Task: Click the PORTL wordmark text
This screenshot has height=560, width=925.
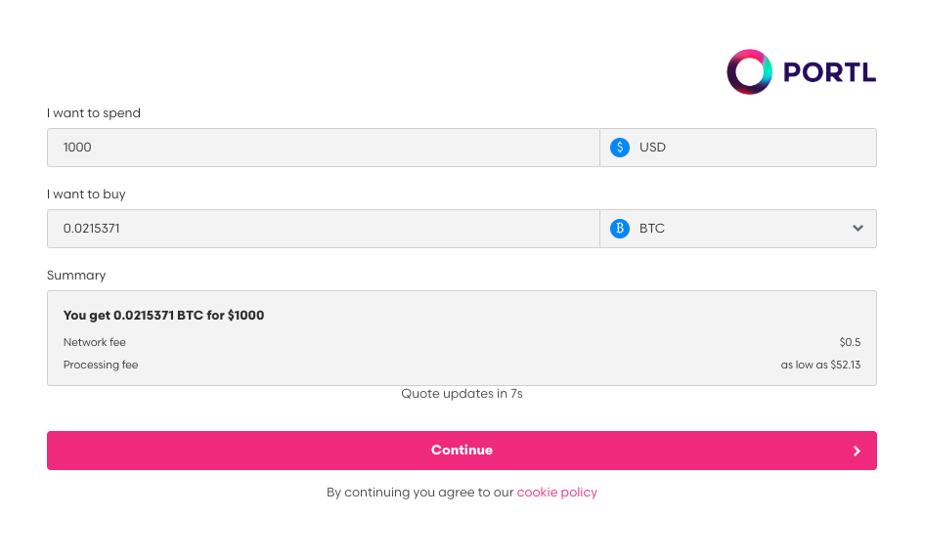Action: (x=829, y=72)
